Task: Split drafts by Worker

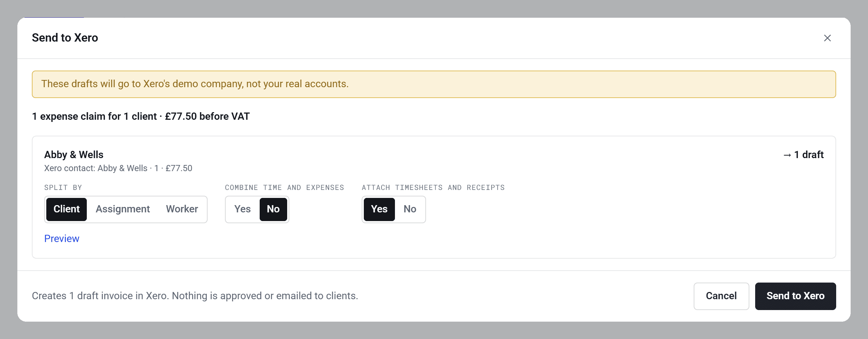Action: (x=182, y=209)
